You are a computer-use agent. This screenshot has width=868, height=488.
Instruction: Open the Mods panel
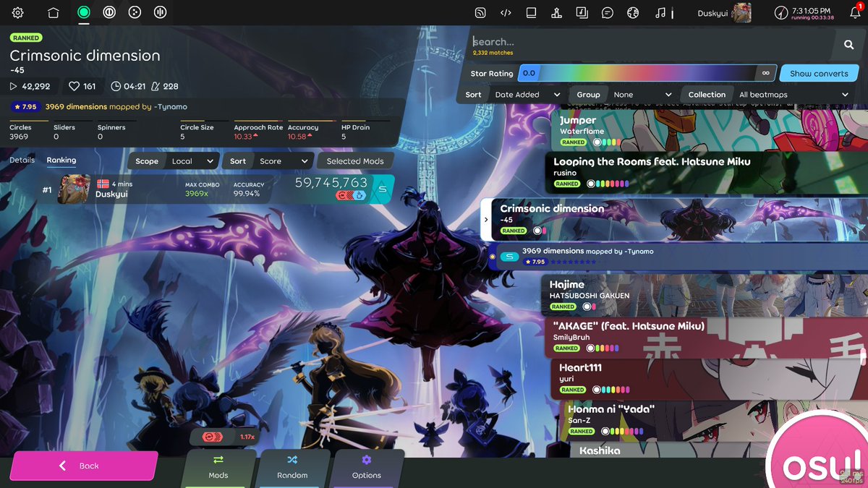218,468
